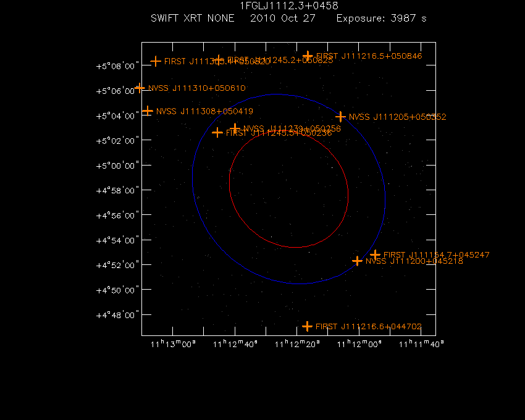Viewport: 525px width, 420px height.
Task: Click the declination label +4°56'00"
Action: pyautogui.click(x=117, y=216)
